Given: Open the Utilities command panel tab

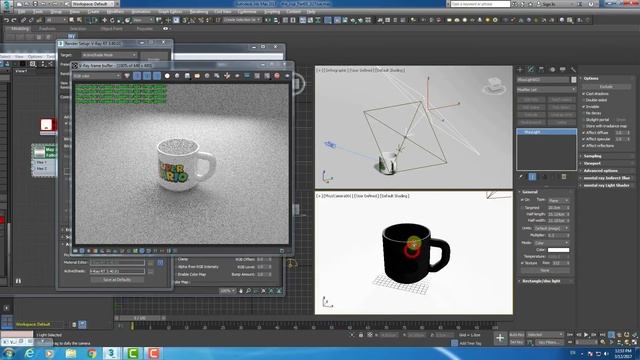Looking at the screenshot, I should tap(573, 70).
